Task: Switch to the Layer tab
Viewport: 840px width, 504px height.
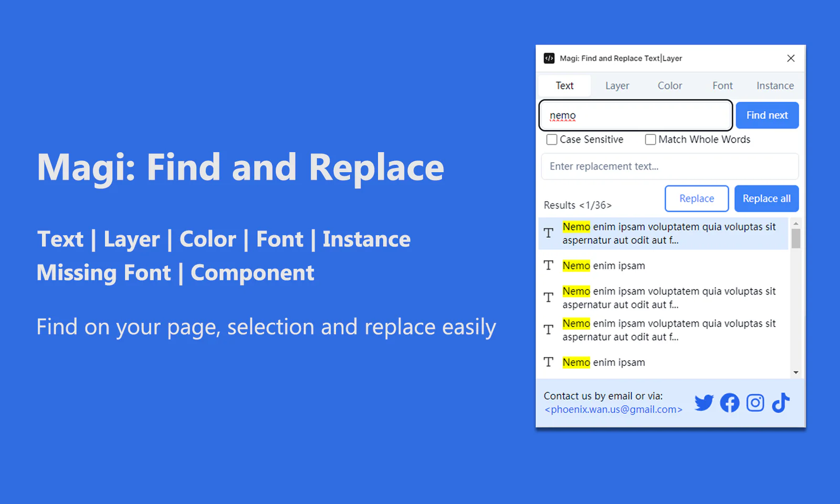Action: [x=617, y=86]
